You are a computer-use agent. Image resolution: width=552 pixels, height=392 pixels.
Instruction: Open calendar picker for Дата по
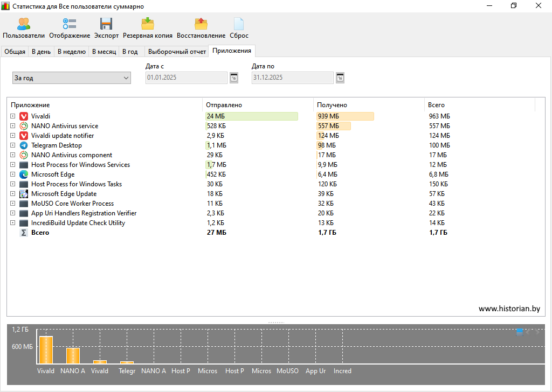pos(340,78)
